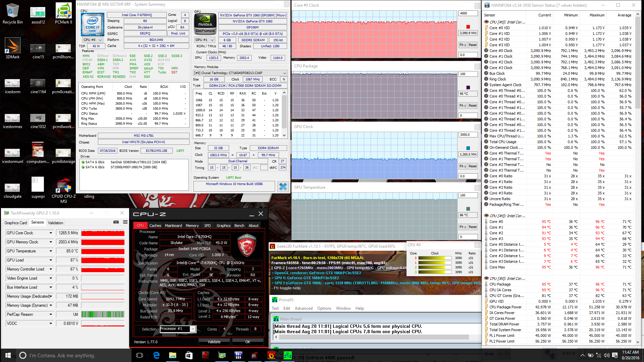Click the red color swatch in Core #0 Clock graph
Image resolution: width=644 pixels, height=362 pixels.
[468, 27]
